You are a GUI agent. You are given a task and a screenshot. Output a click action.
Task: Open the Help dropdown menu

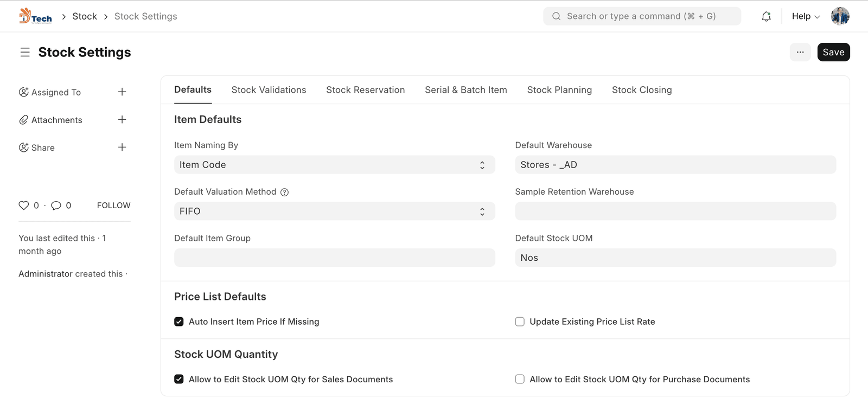(806, 16)
